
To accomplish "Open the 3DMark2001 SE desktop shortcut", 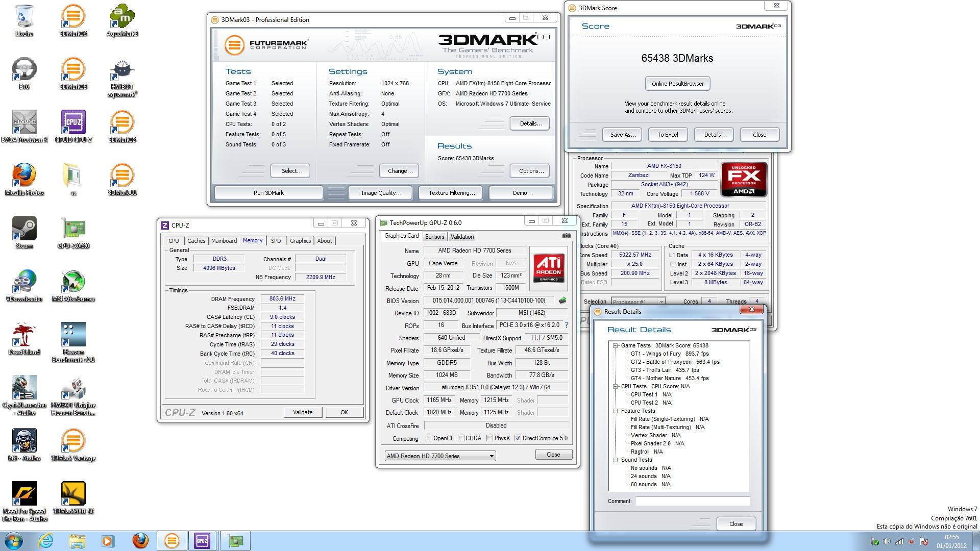I will (x=73, y=498).
